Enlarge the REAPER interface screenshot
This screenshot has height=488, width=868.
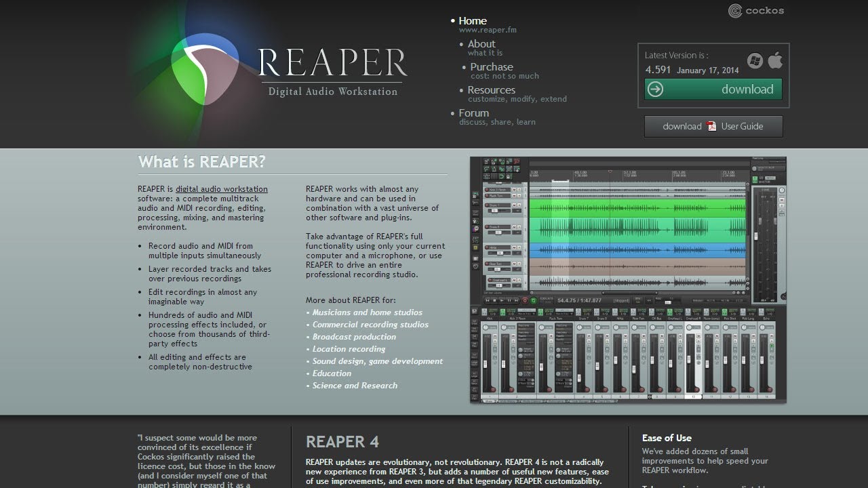[628, 280]
